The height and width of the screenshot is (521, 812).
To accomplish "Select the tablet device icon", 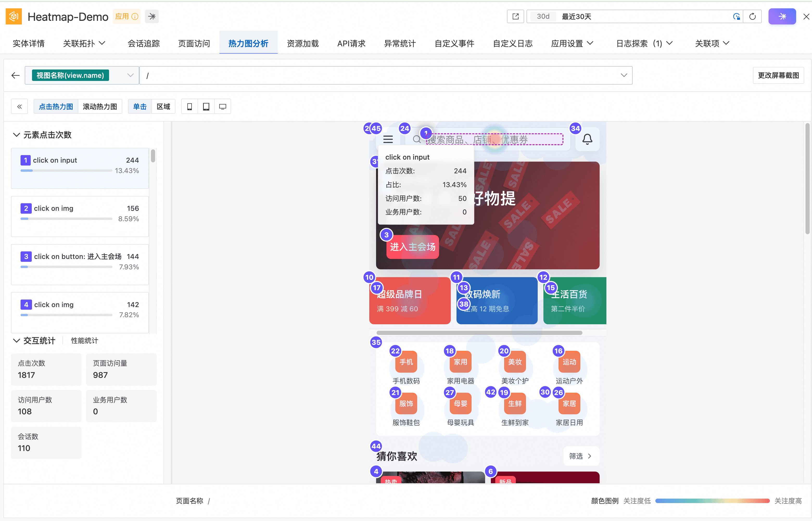I will coord(206,107).
